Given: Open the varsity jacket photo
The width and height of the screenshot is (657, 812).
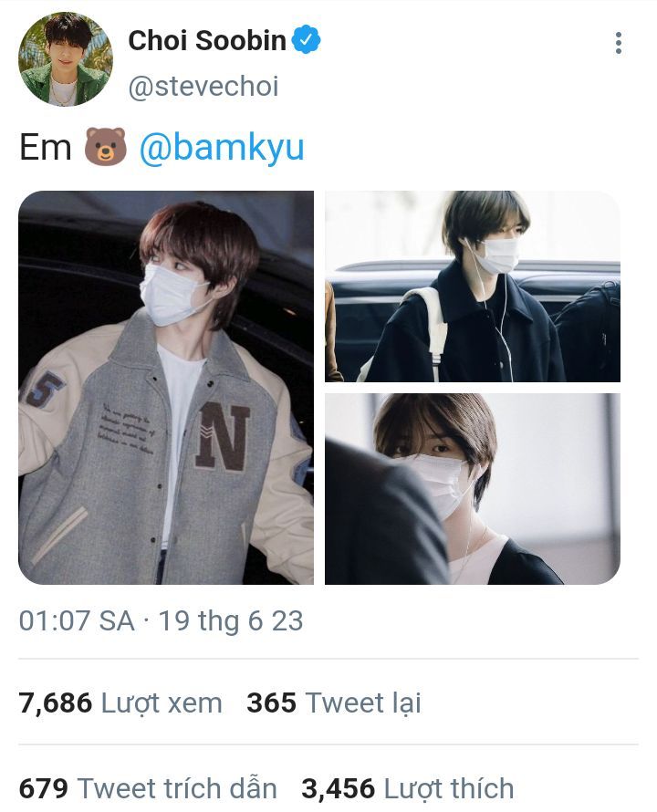Looking at the screenshot, I should click(166, 388).
